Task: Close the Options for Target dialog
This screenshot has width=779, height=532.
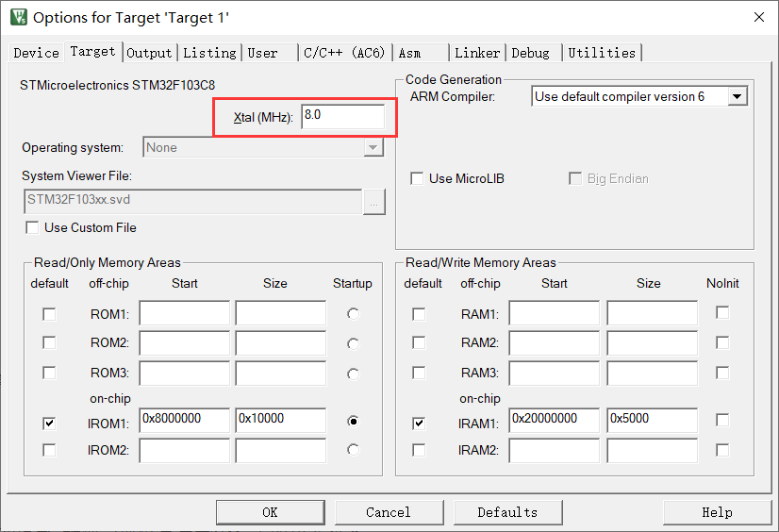Action: coord(758,17)
